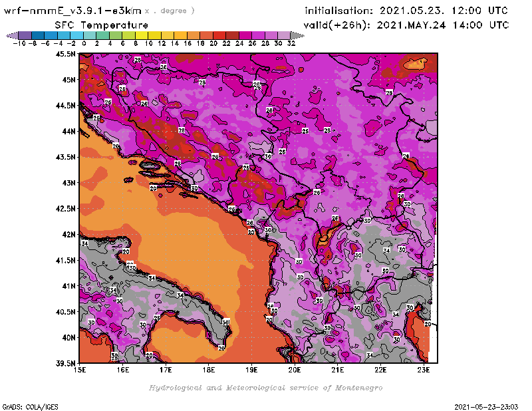
Task: Select the 4 to 6 light green swatch
Action: 116,35
